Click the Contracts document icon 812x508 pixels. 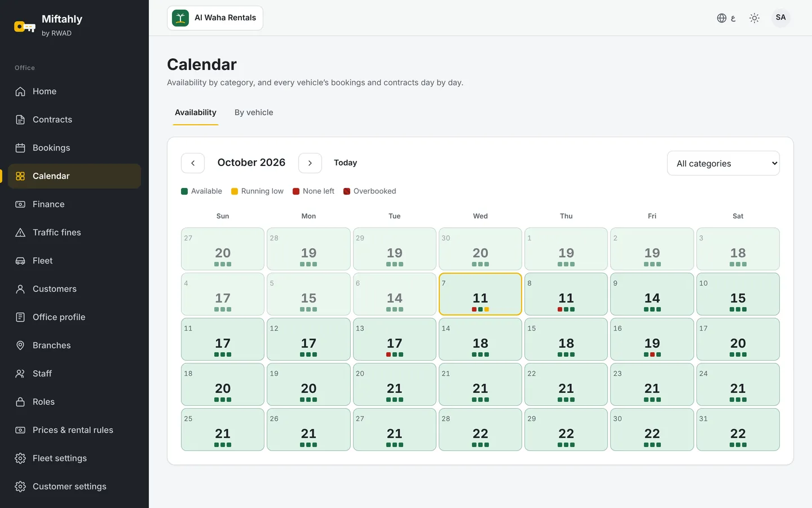[x=20, y=120]
